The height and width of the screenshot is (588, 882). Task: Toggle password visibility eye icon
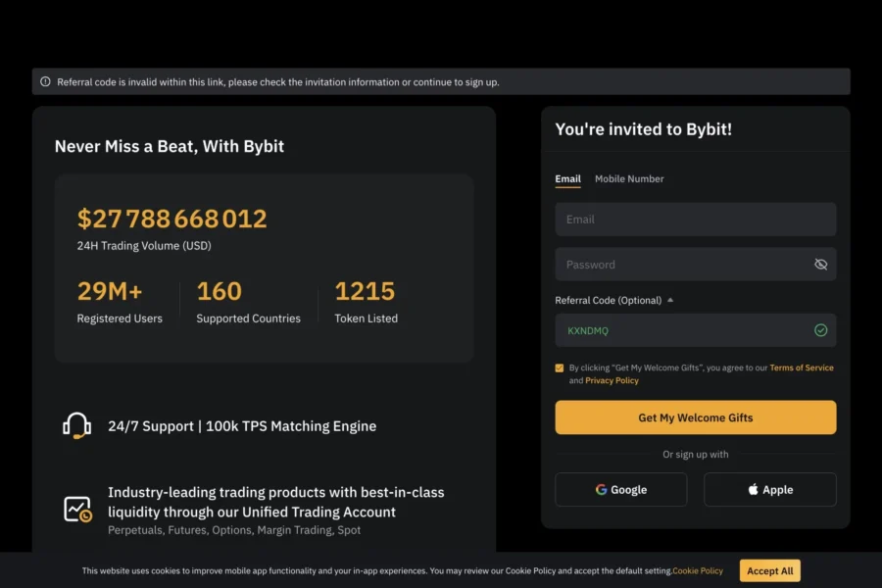click(x=820, y=264)
